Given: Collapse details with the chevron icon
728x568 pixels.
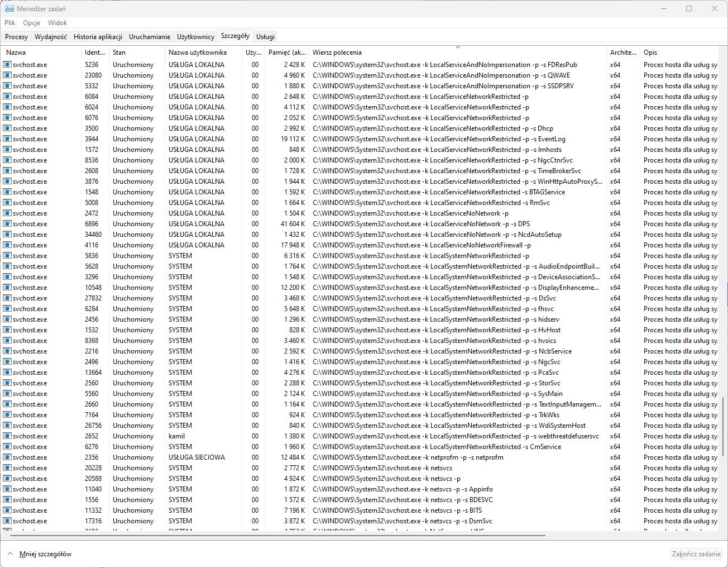Looking at the screenshot, I should (x=9, y=554).
